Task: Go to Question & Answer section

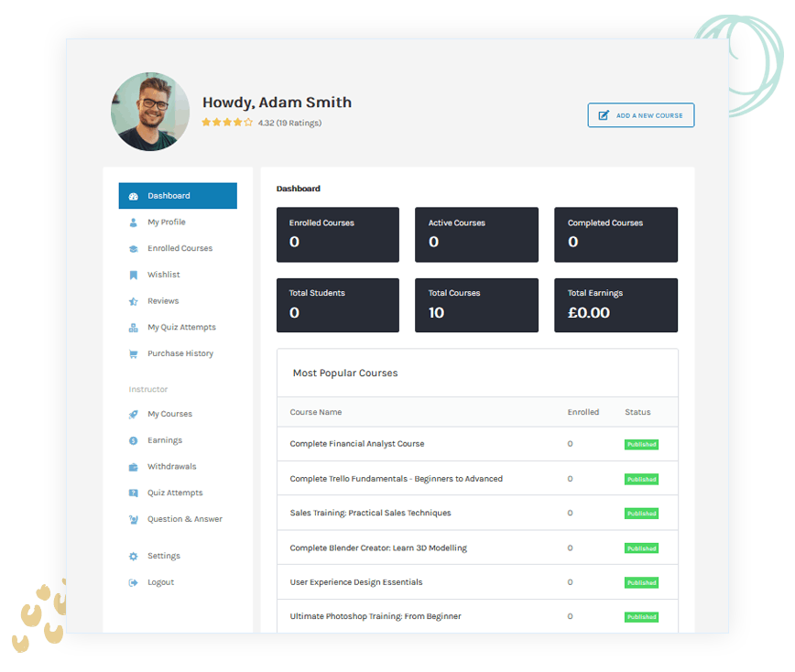Action: click(x=184, y=519)
